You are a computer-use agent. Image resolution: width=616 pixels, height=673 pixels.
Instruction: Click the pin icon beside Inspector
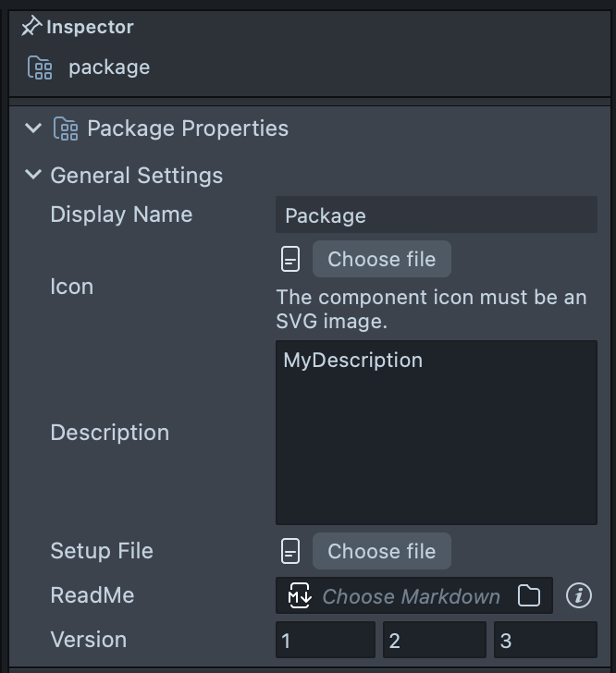click(31, 27)
